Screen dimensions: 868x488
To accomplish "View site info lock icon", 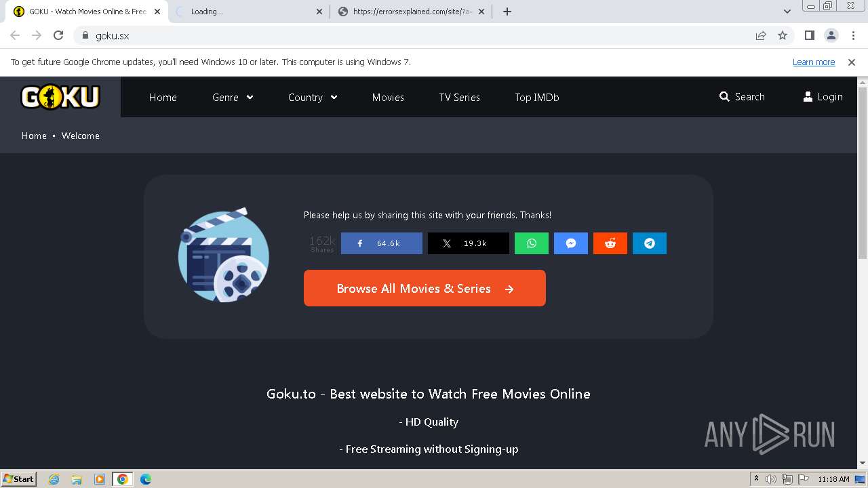I will pos(85,36).
